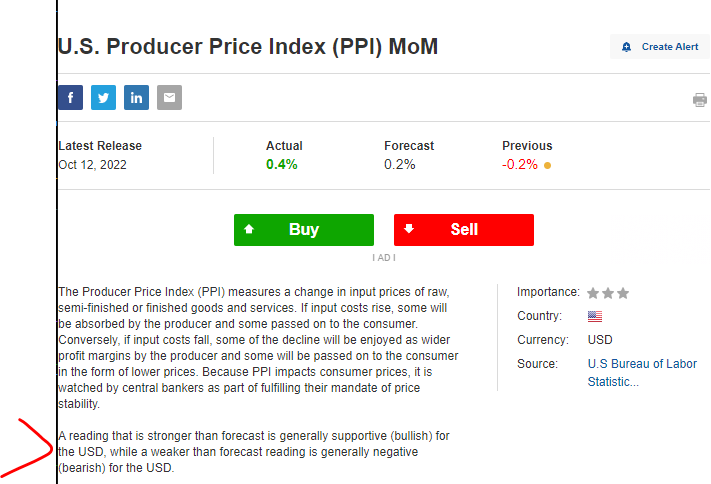Click the Oct 12, 2022 release date
The image size is (711, 484).
[x=93, y=164]
